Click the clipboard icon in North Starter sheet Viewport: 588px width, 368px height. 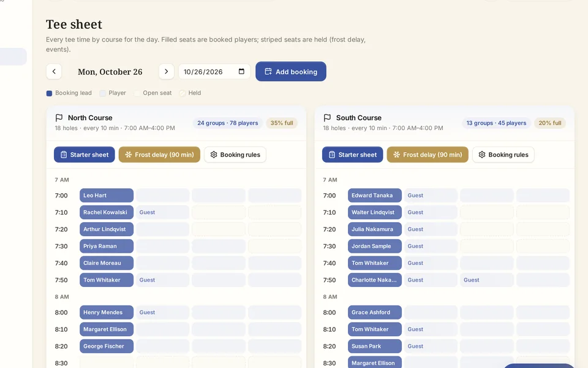[64, 155]
